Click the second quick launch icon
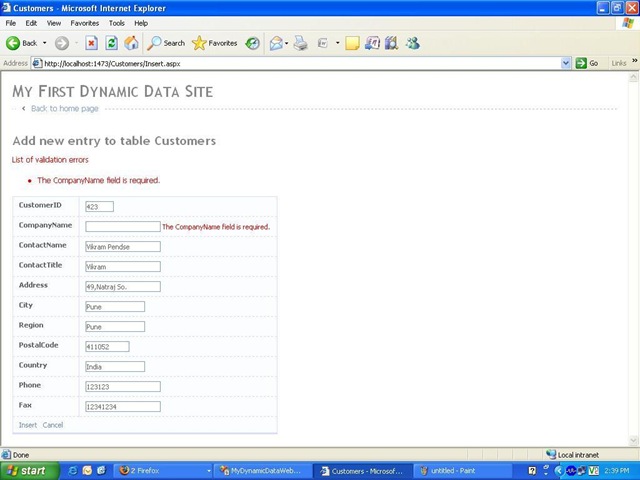 click(87, 471)
